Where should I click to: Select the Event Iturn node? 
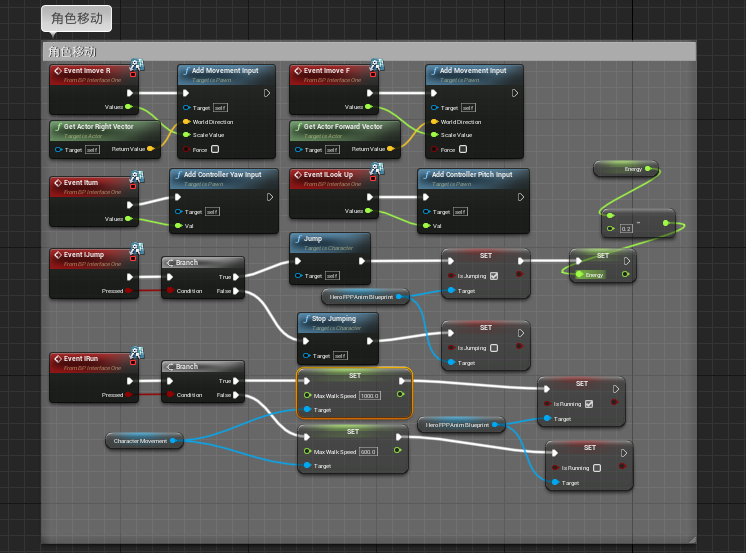click(x=94, y=201)
